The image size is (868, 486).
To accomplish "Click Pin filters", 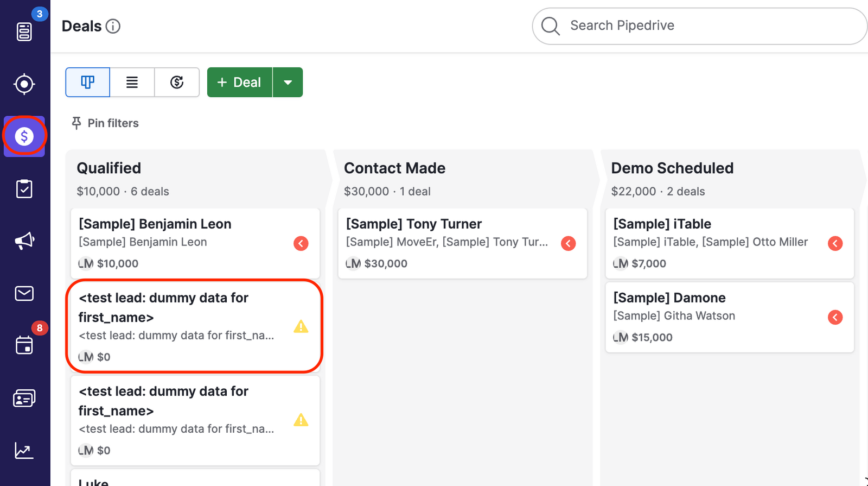I will coord(106,123).
